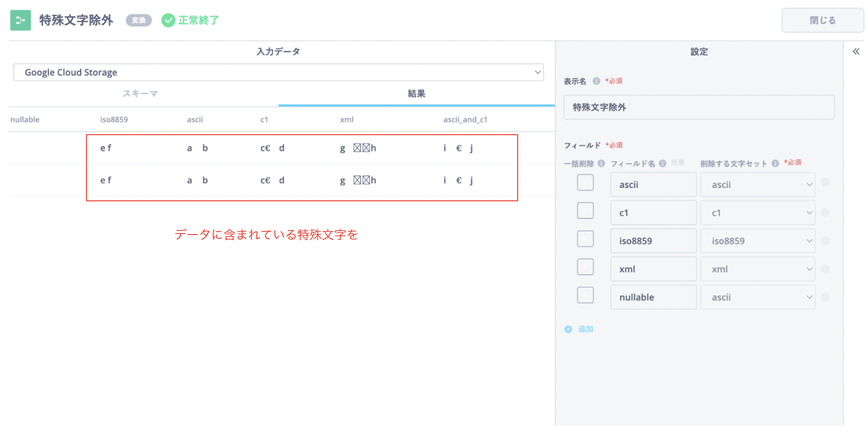Click the 表示名 text input field
868x440 pixels.
699,107
